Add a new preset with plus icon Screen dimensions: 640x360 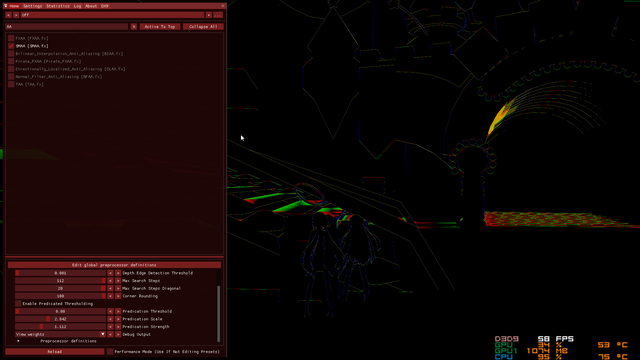point(209,15)
